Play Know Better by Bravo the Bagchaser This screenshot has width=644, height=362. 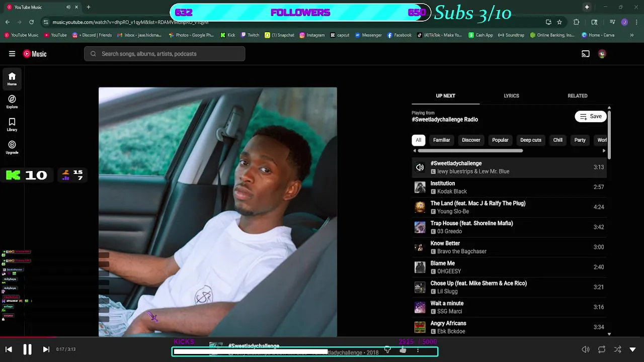click(x=509, y=247)
